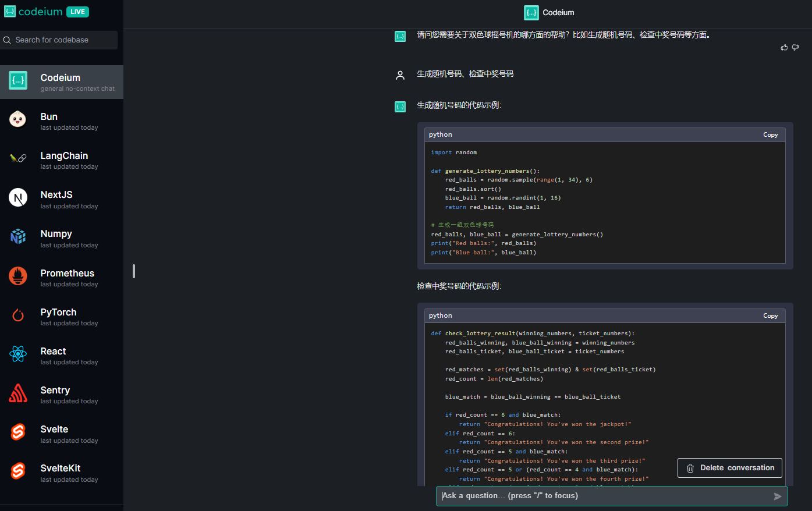Click the Sentry logo icon

(x=18, y=393)
